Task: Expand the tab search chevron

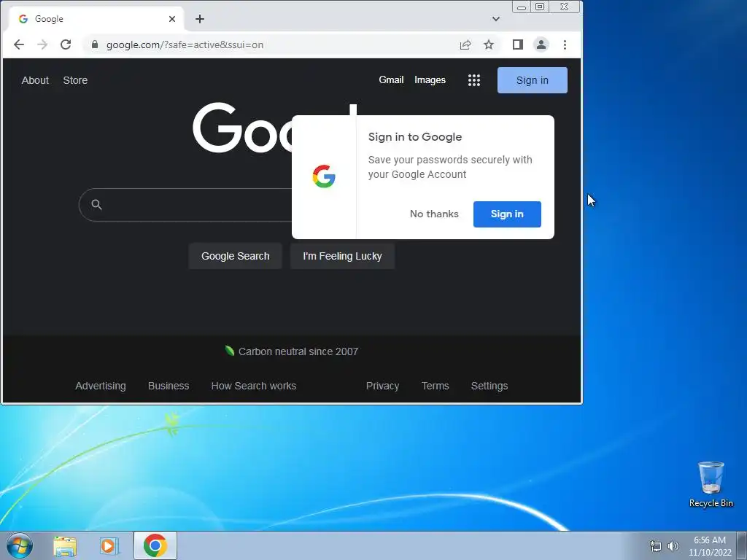Action: click(x=496, y=19)
